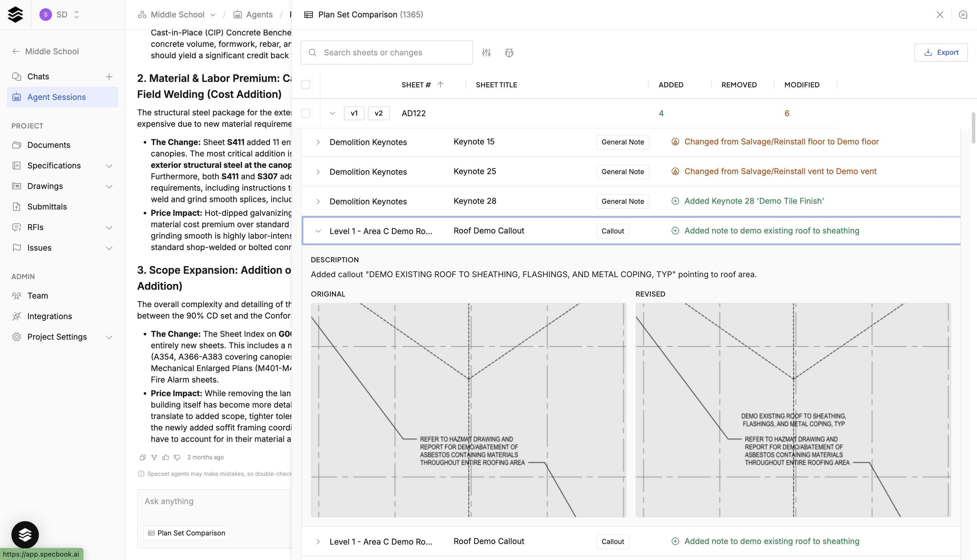977x560 pixels.
Task: Expand the Specifications chevron
Action: (109, 166)
